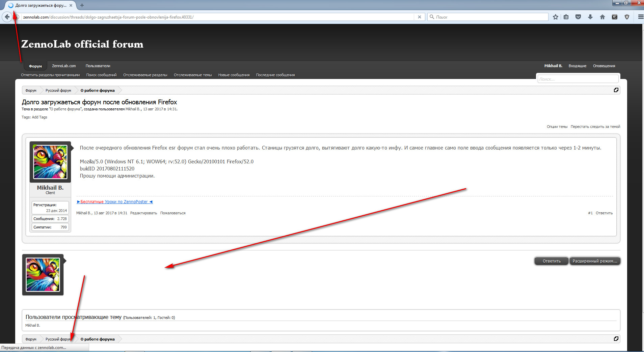Select the forum thread browser tab
The width and height of the screenshot is (644, 352).
(41, 5)
